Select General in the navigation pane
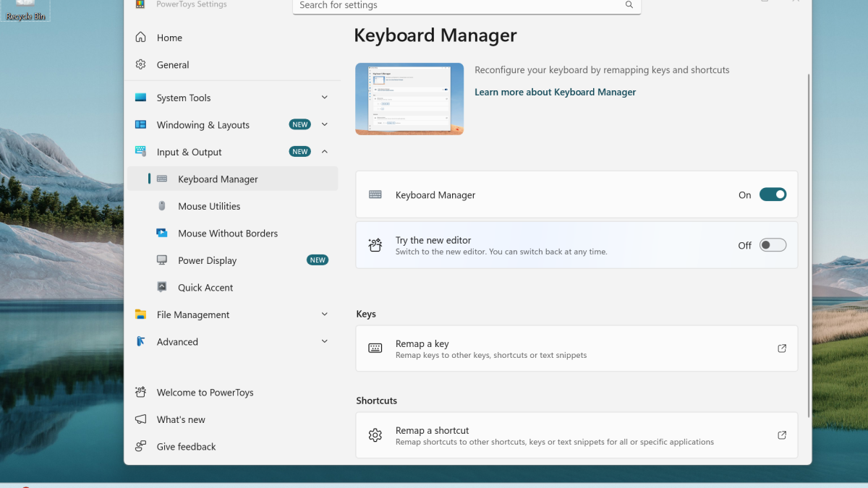Screen dimensions: 868x488 [232, 64]
